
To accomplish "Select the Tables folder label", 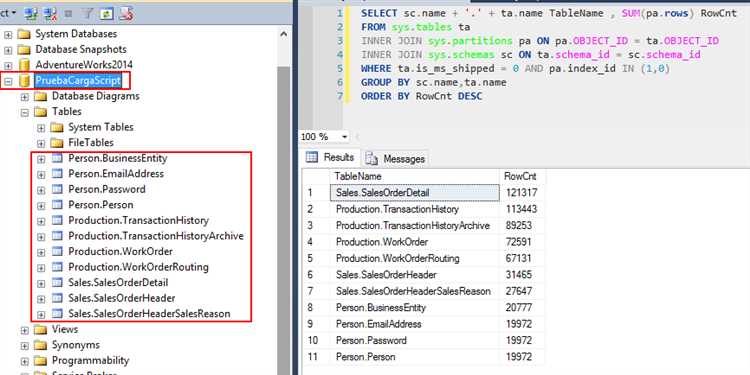I will click(66, 111).
